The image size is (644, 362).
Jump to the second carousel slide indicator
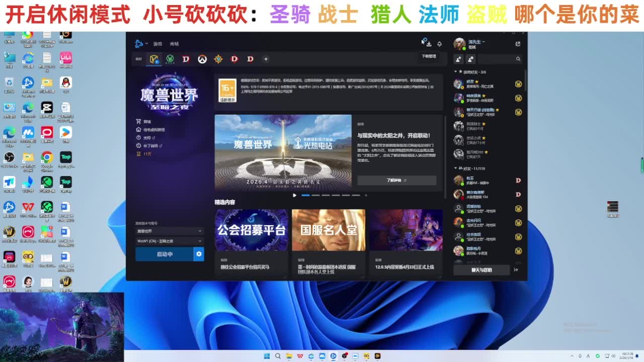315,195
